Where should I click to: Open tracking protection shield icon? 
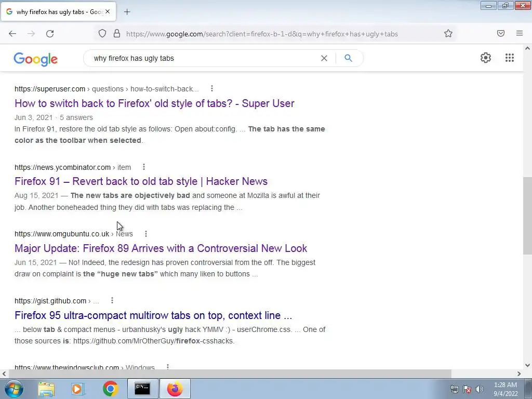click(102, 34)
